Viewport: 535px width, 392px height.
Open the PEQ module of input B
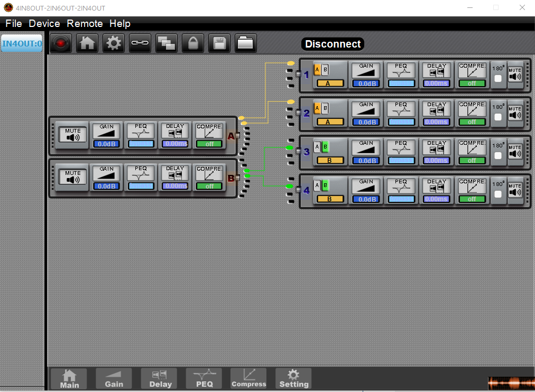tap(141, 178)
